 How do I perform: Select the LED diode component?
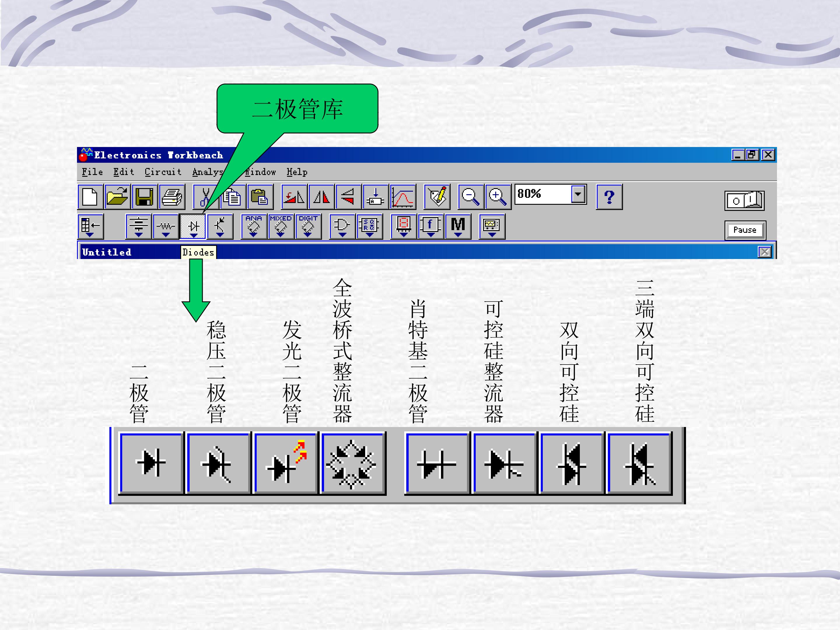click(286, 463)
